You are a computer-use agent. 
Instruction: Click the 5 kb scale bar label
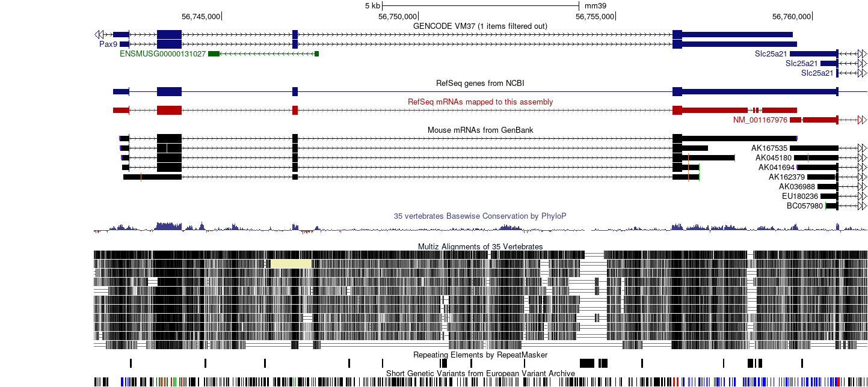pos(372,5)
